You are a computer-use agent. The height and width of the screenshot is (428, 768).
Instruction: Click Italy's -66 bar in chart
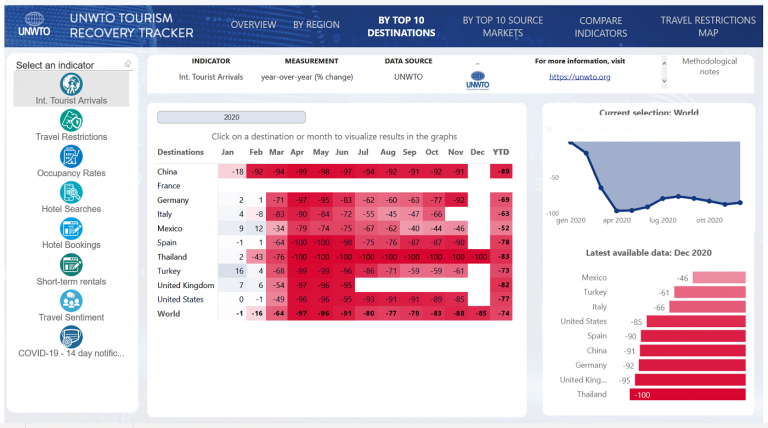pos(707,307)
